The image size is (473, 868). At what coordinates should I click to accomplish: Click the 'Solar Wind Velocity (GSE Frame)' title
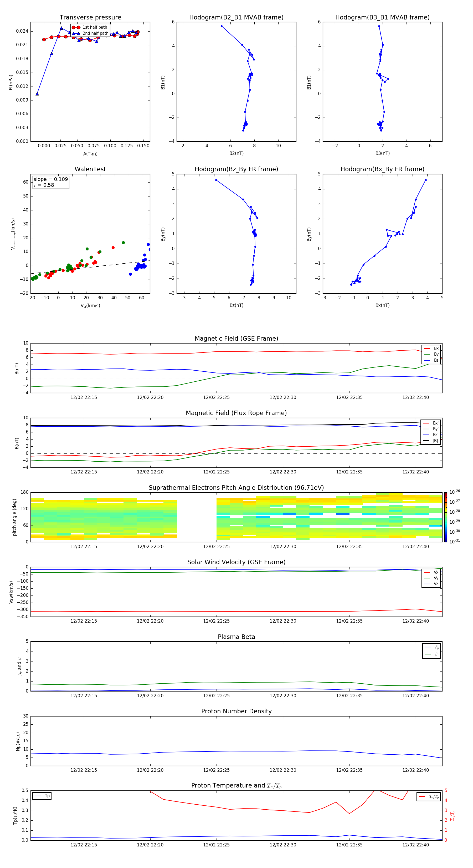[236, 562]
